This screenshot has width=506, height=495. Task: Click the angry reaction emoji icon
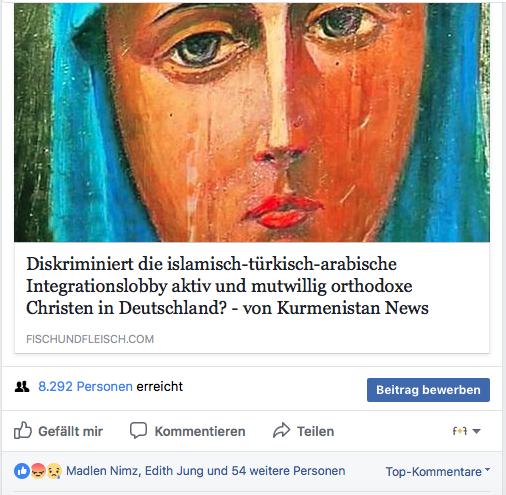38,471
